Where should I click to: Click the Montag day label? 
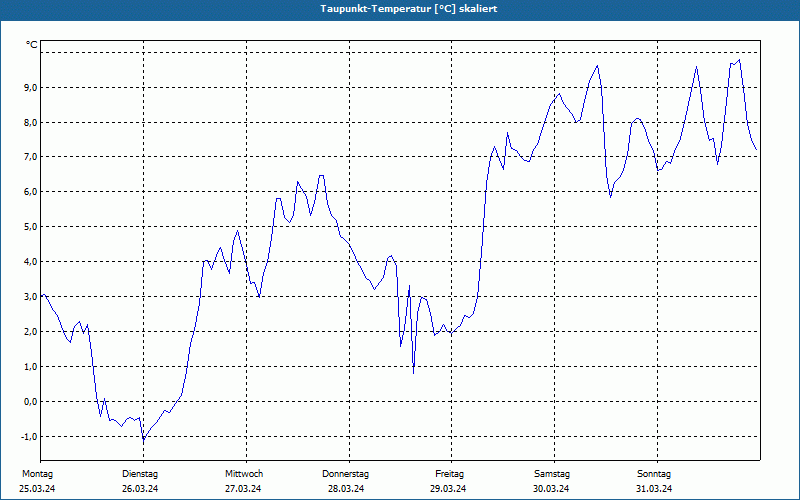click(37, 474)
